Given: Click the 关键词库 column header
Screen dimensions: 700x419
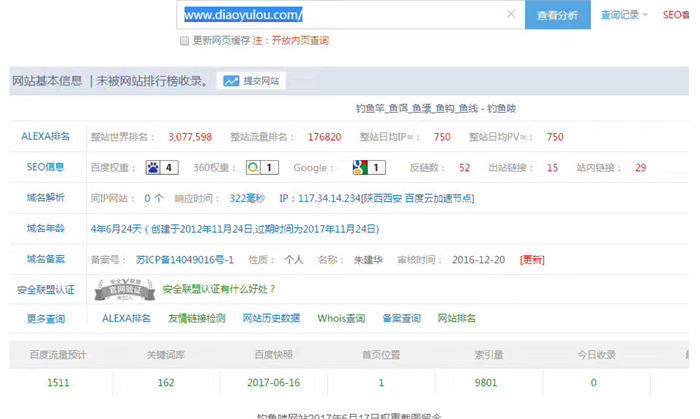Looking at the screenshot, I should pos(166,355).
